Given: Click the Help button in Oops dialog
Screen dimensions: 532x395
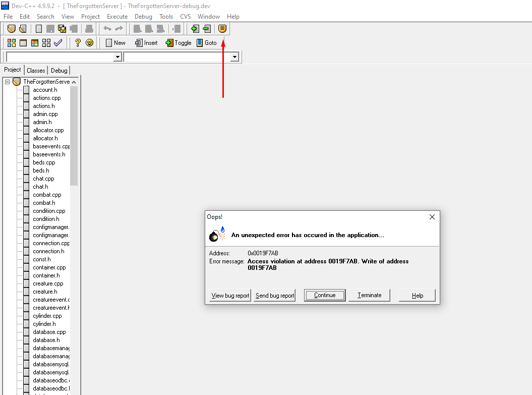Looking at the screenshot, I should 418,295.
